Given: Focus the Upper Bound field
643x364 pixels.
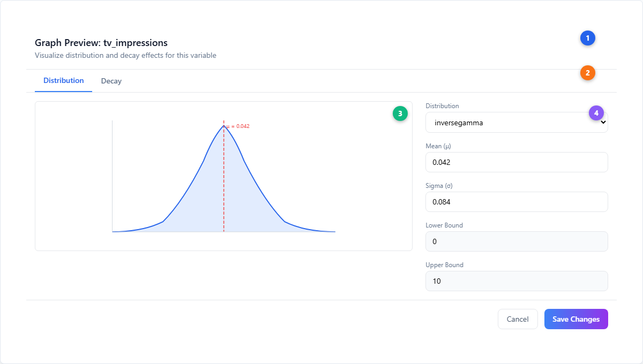Looking at the screenshot, I should (517, 281).
